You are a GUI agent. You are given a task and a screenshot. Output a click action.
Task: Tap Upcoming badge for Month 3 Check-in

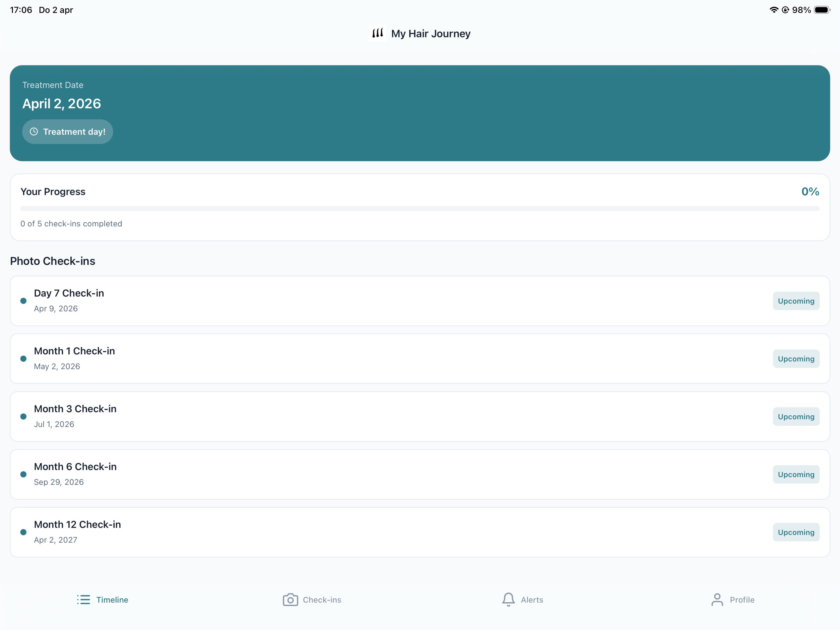(796, 417)
